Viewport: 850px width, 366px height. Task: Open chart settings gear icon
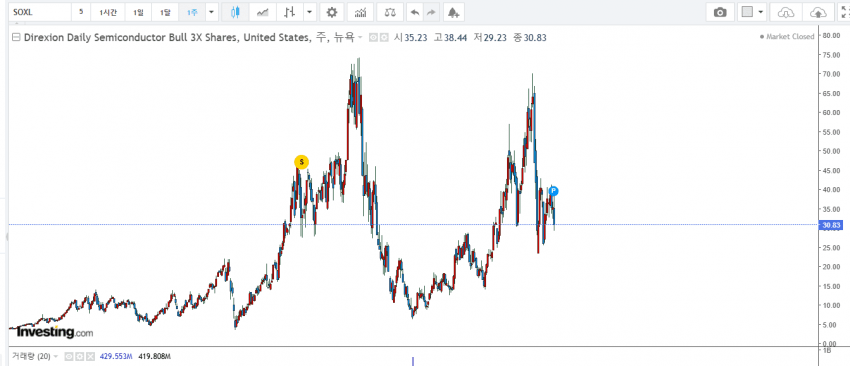click(x=331, y=12)
